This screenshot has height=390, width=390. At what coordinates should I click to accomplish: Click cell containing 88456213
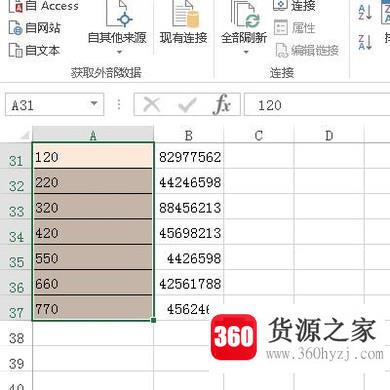point(189,207)
